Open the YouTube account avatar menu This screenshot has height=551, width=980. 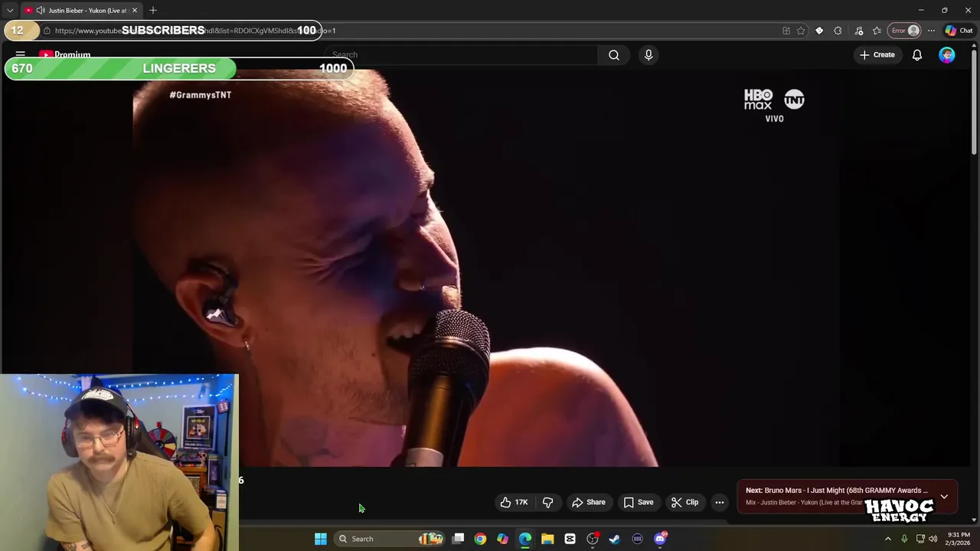pyautogui.click(x=947, y=54)
